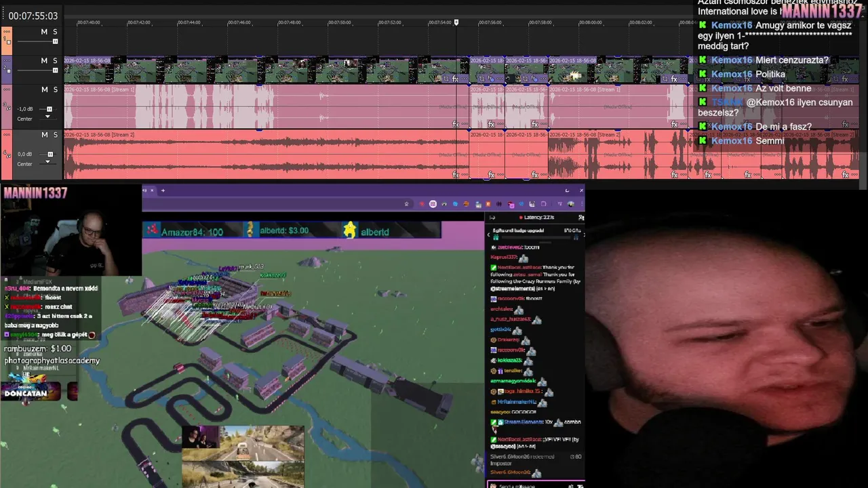This screenshot has height=488, width=868.
Task: Click Center pan label on track 4
Action: [x=25, y=164]
